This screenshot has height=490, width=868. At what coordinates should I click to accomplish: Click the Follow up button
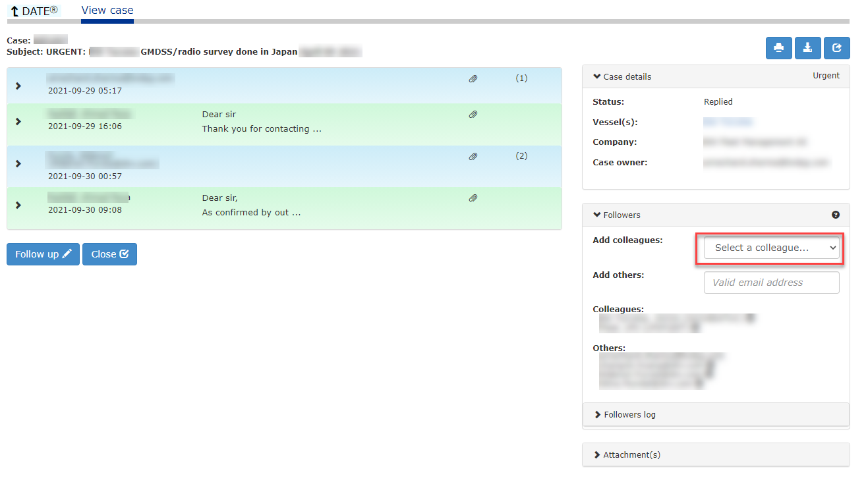click(x=43, y=254)
